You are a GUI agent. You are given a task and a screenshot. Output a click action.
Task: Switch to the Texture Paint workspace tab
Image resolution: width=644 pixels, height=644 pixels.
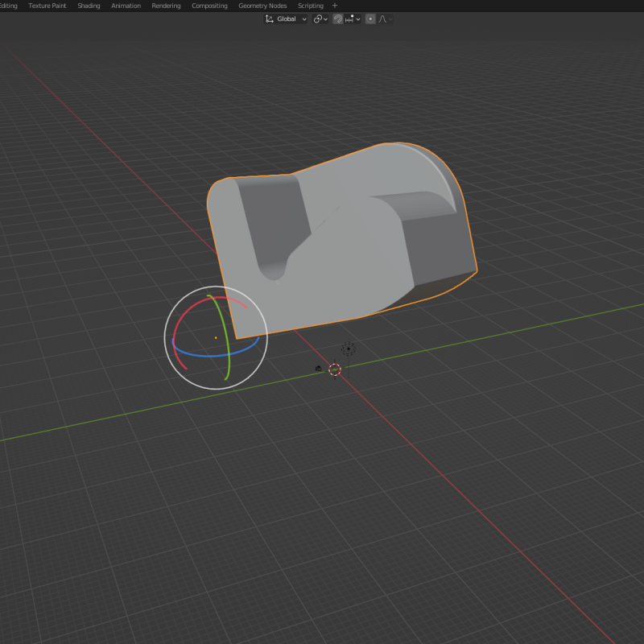[x=47, y=6]
